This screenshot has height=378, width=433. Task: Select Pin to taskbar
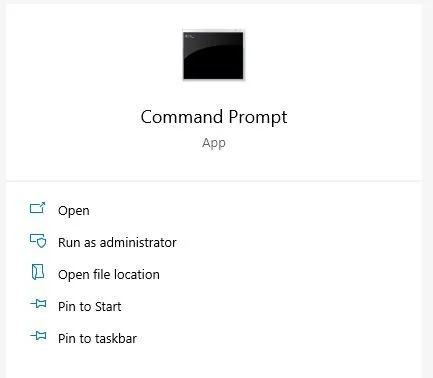[97, 338]
